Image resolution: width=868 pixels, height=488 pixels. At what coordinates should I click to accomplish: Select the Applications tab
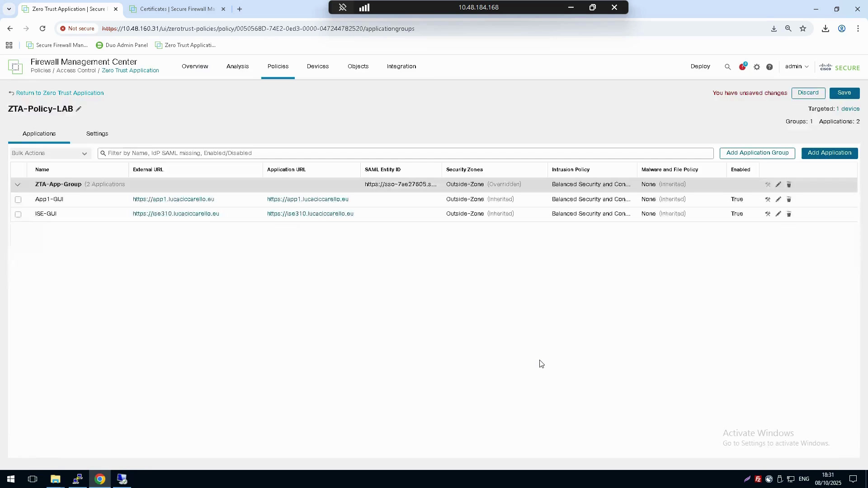39,134
